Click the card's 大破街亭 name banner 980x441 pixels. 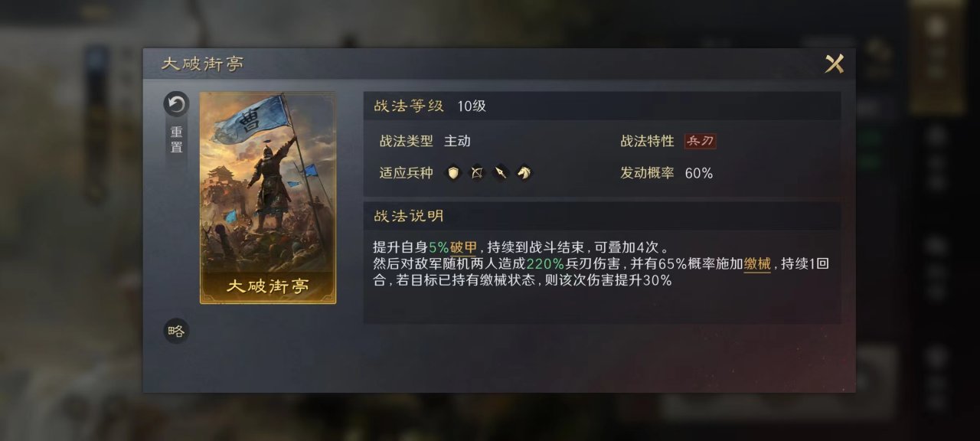pos(268,287)
